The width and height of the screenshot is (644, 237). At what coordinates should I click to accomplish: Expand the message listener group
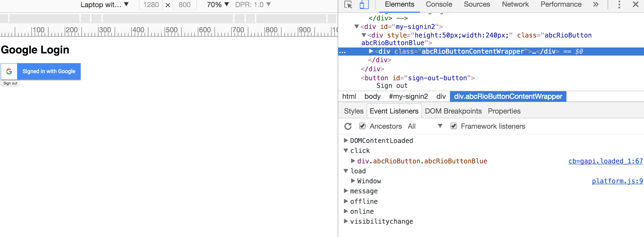[x=346, y=191]
